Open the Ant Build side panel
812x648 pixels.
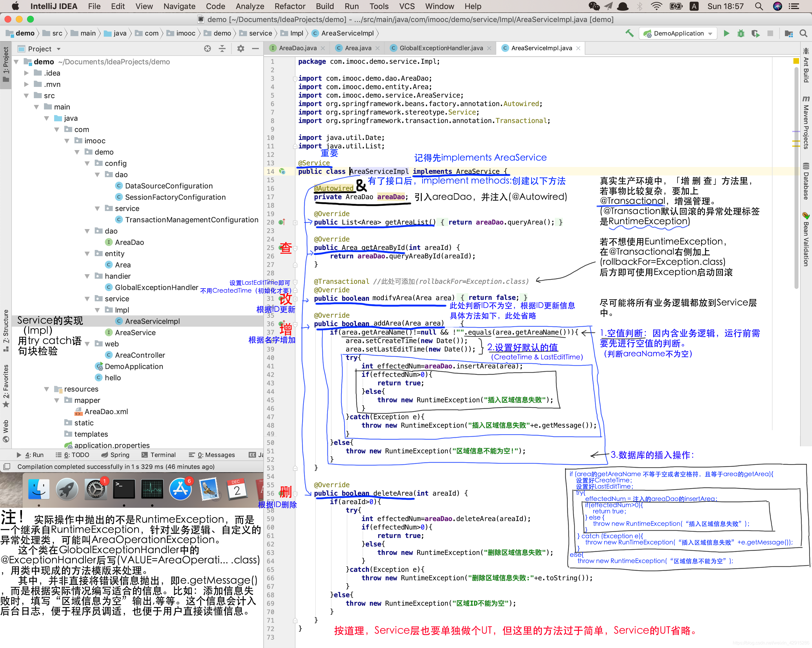(x=806, y=65)
